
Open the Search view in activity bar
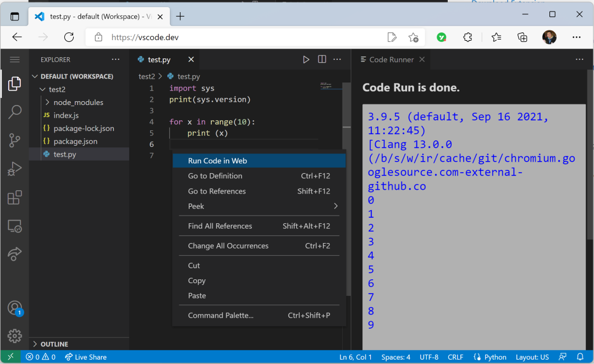click(14, 112)
